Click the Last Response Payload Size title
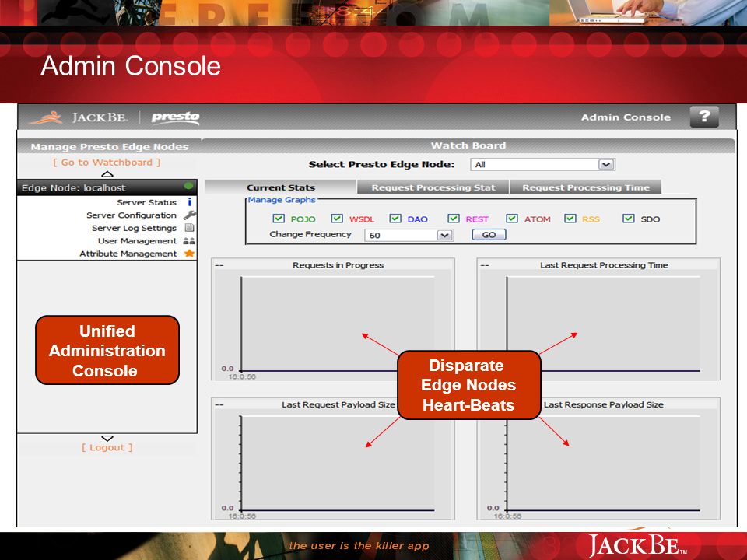Screen dimensions: 747x560 coord(604,404)
